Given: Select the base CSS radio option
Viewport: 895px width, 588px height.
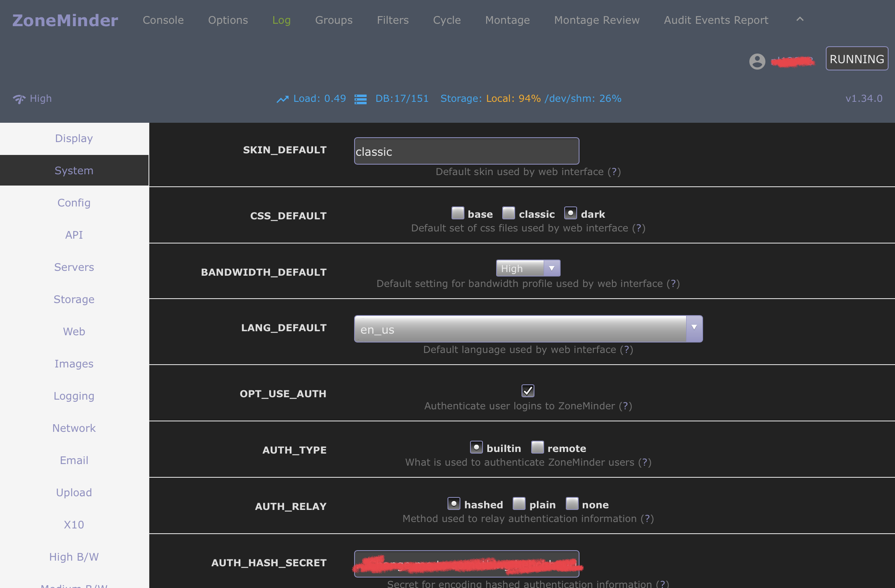Looking at the screenshot, I should 458,213.
